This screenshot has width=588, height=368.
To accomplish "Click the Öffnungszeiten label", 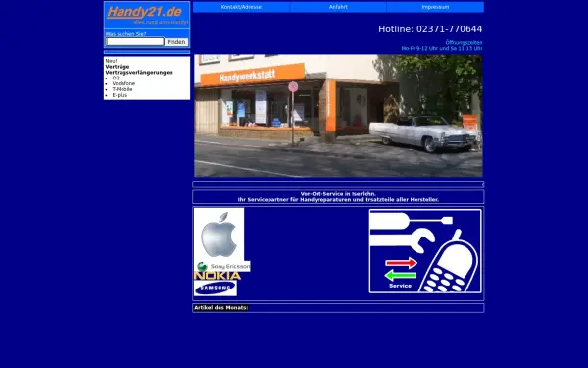I will pyautogui.click(x=464, y=43).
